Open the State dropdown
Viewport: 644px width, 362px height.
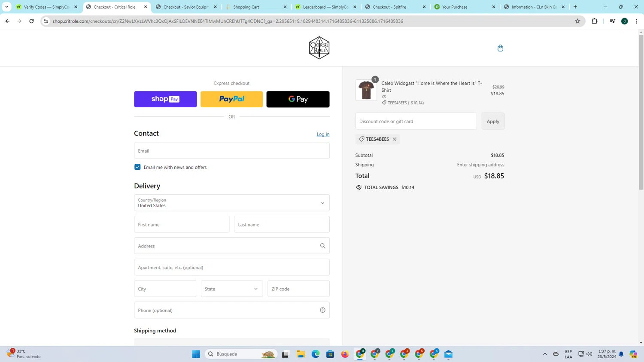[232, 289]
